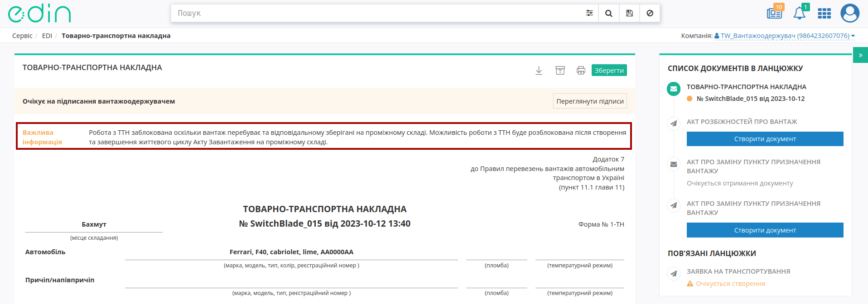Image resolution: width=868 pixels, height=304 pixels.
Task: Download the document via arrow icon
Action: click(539, 70)
